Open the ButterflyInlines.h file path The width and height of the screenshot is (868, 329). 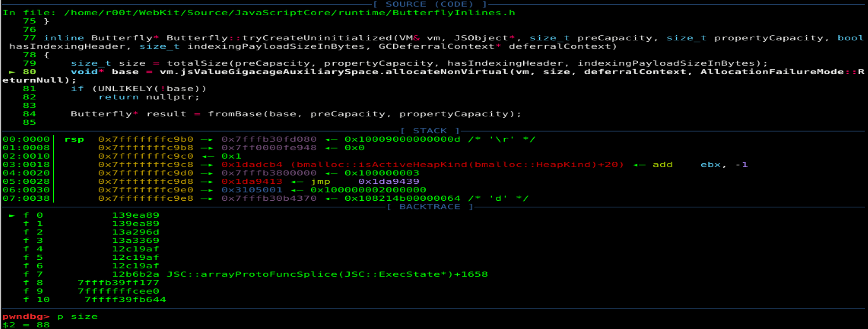[x=289, y=13]
